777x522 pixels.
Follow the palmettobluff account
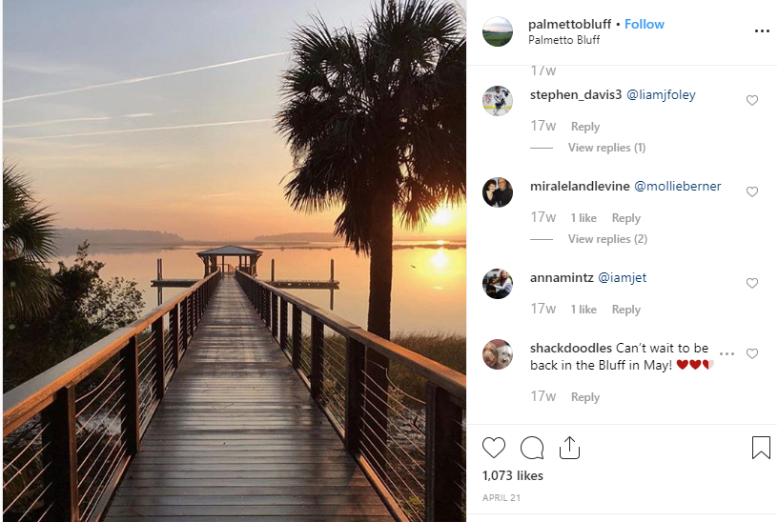[644, 24]
